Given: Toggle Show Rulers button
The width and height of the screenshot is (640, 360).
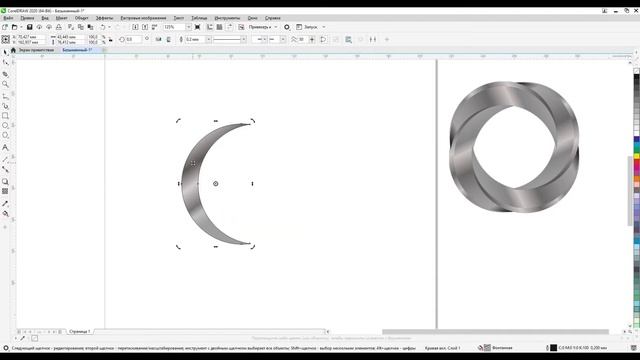Looking at the screenshot, I should tap(209, 27).
